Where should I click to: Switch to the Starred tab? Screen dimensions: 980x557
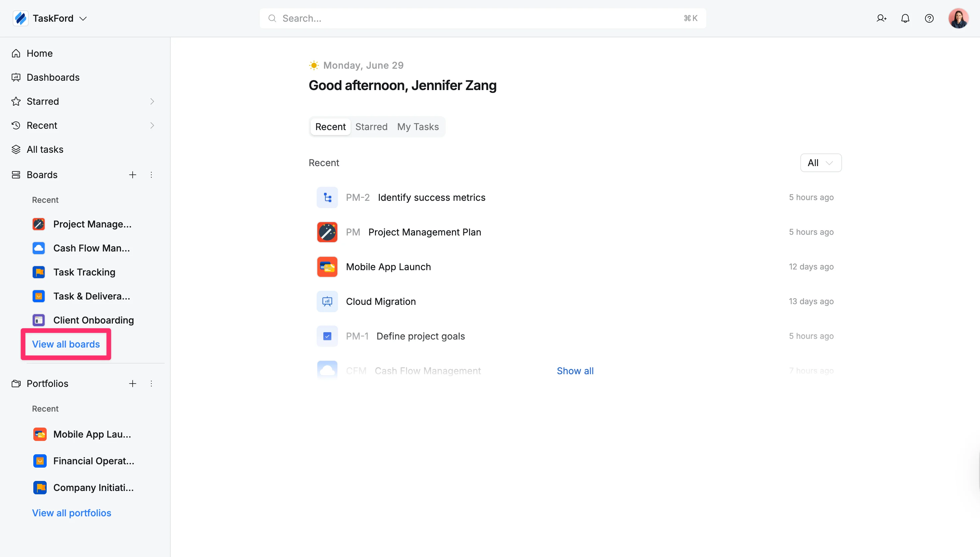[371, 127]
